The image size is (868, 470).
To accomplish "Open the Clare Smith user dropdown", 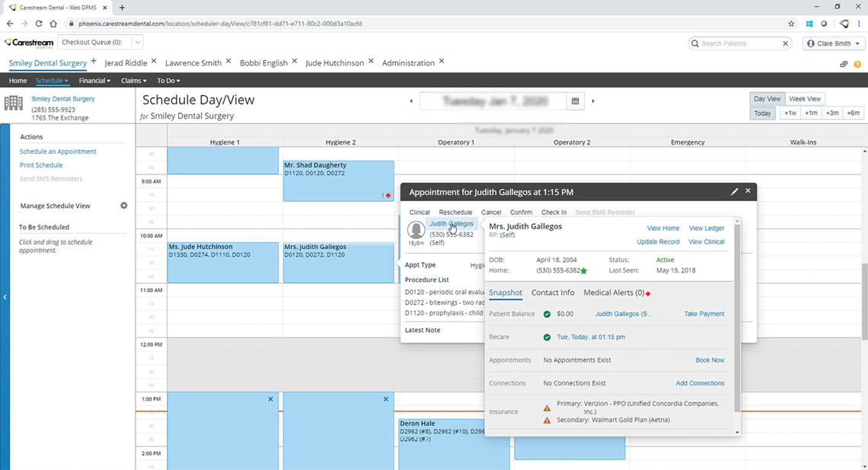I will click(x=833, y=43).
